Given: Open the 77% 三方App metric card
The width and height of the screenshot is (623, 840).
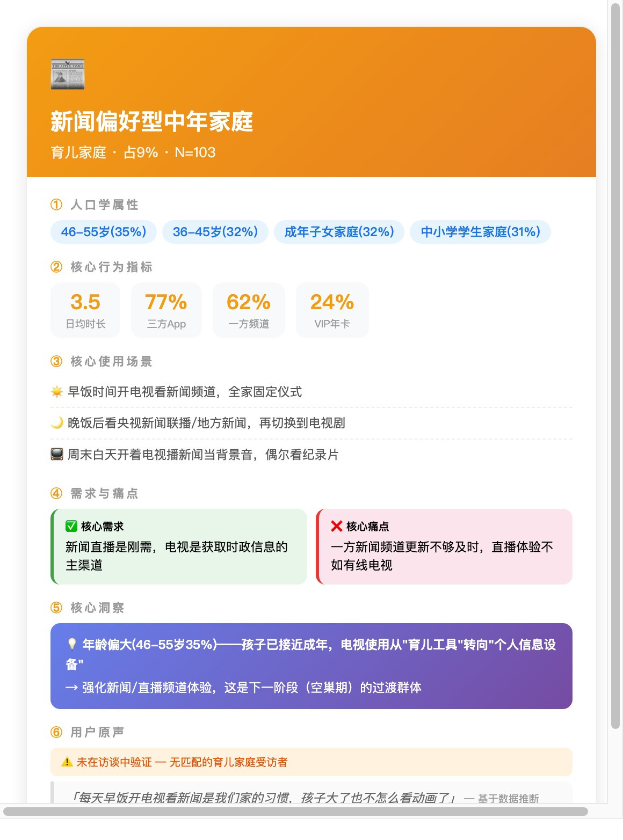Looking at the screenshot, I should (166, 310).
